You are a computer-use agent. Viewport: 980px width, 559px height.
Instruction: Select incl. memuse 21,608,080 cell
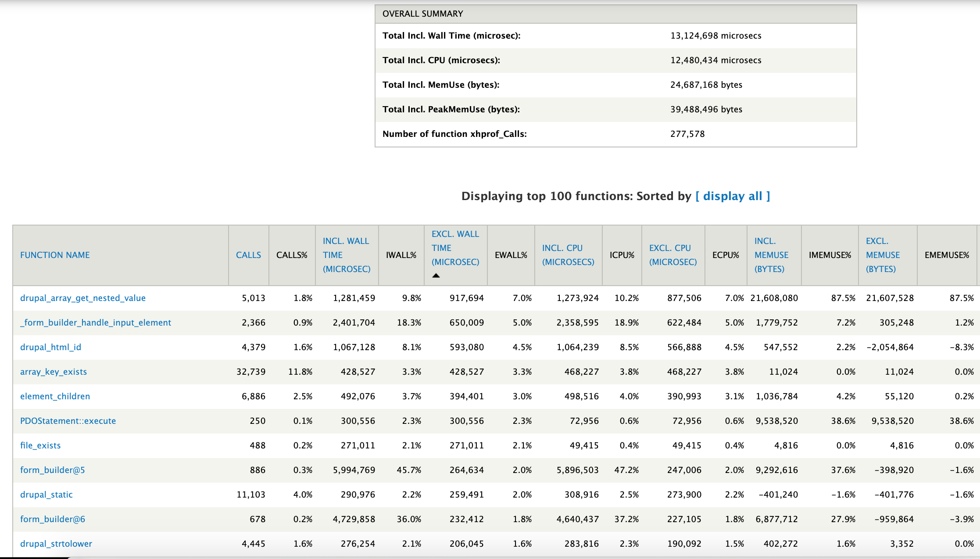(x=774, y=298)
